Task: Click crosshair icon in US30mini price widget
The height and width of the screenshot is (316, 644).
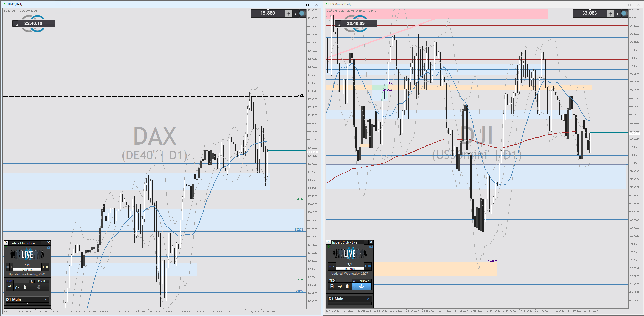Action: (x=610, y=13)
